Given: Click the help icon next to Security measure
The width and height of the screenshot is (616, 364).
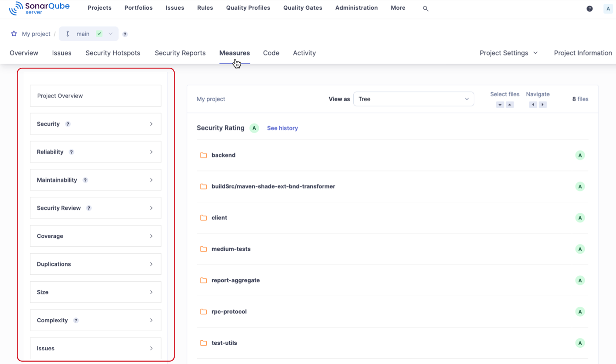Looking at the screenshot, I should click(67, 124).
